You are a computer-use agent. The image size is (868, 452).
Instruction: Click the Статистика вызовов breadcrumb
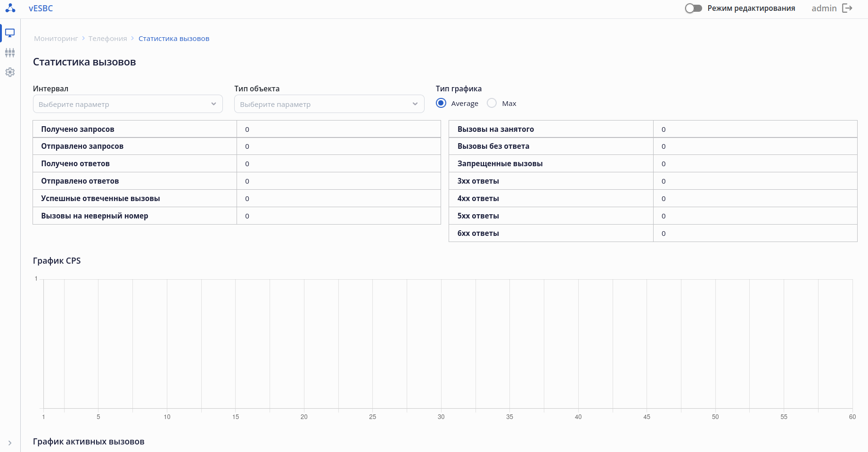(x=174, y=39)
